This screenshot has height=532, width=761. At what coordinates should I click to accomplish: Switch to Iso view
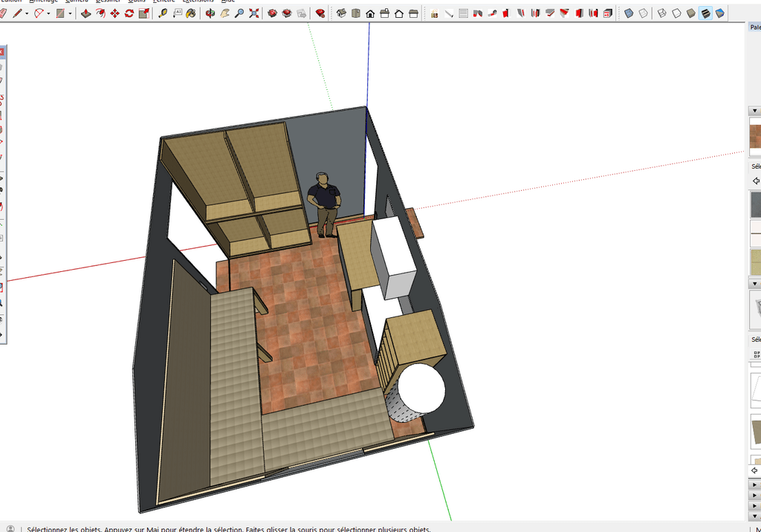tap(341, 13)
